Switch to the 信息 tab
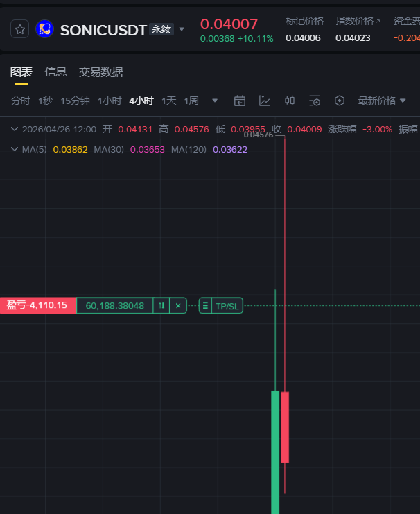Image resolution: width=420 pixels, height=514 pixels. click(55, 71)
